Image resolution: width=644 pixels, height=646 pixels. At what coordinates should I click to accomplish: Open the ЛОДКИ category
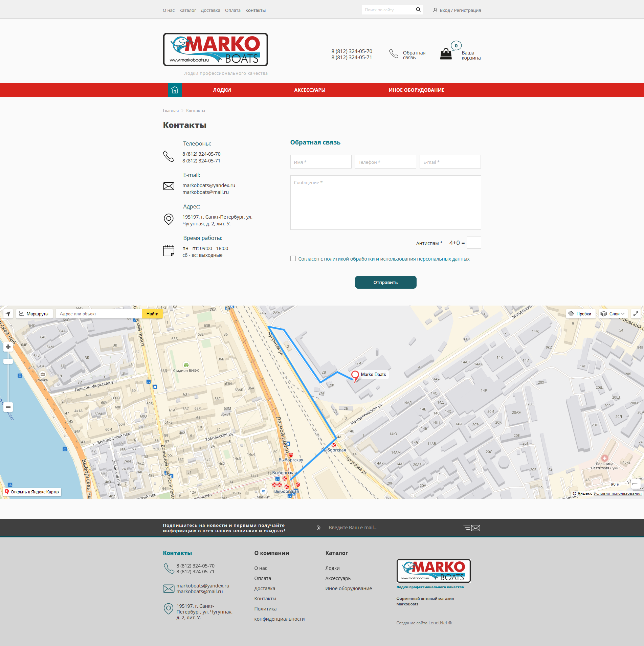222,90
